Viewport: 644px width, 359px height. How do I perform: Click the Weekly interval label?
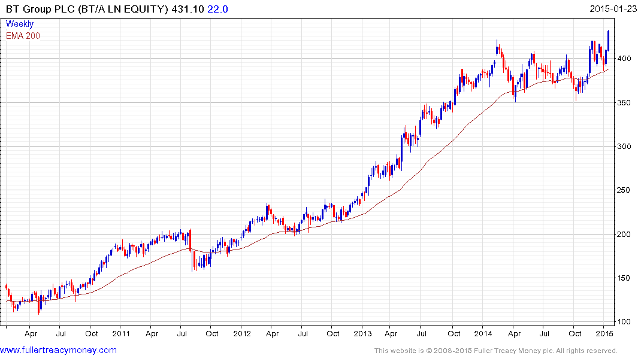tap(20, 24)
